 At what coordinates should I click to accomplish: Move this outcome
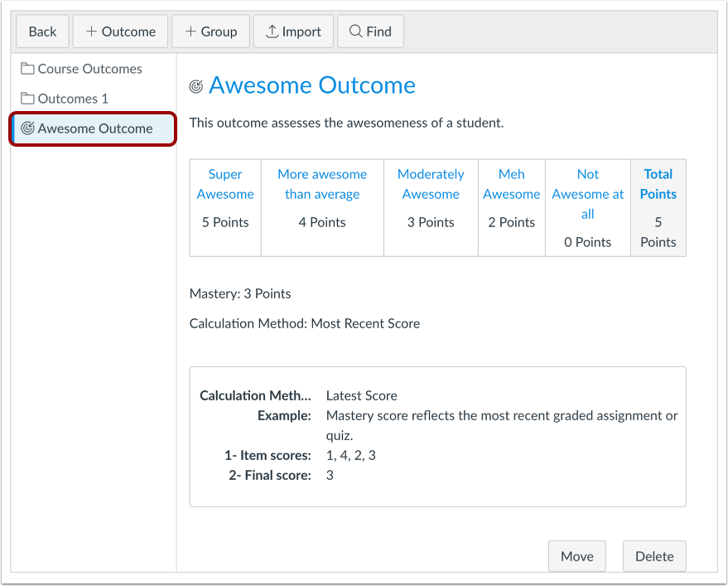(577, 556)
